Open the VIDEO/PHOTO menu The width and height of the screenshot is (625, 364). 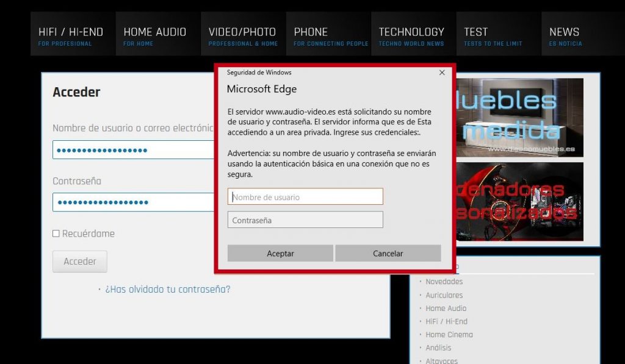(243, 34)
